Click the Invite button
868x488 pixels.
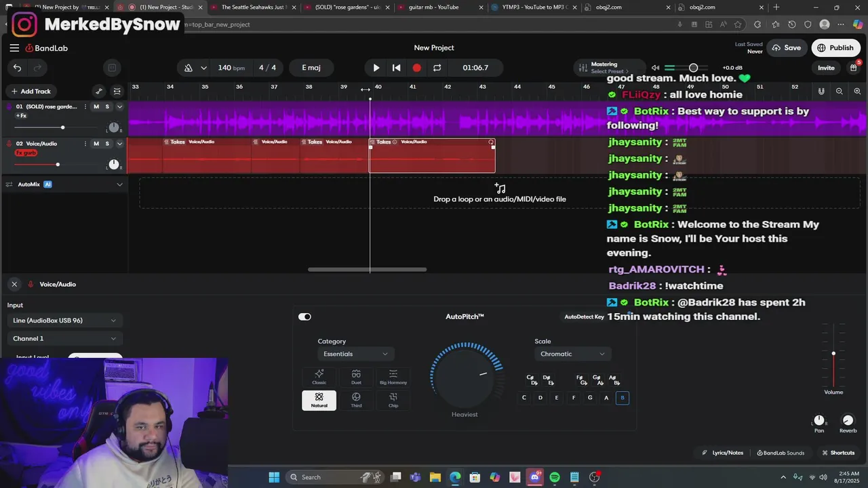(826, 68)
